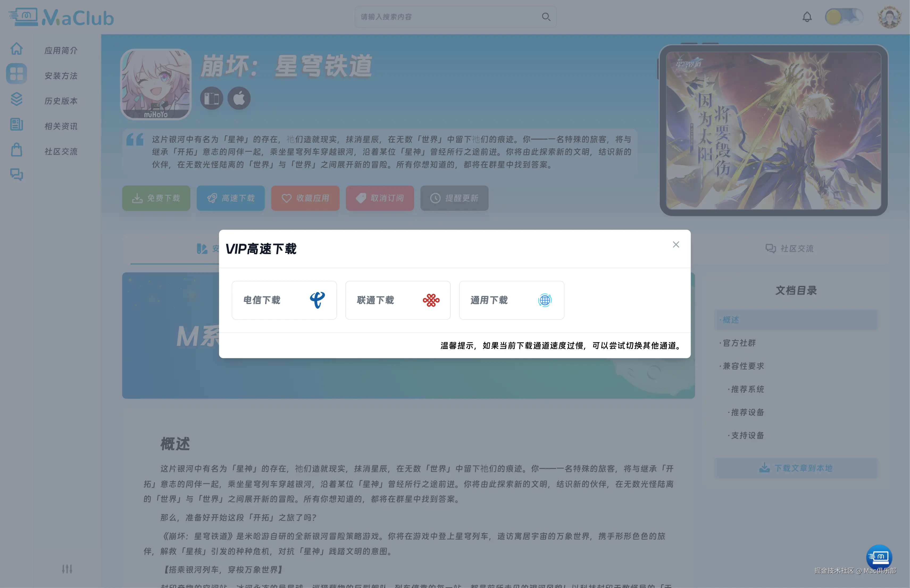Toggle favorite via the 收藏应用 button
Screen dimensions: 910x588
pos(305,198)
